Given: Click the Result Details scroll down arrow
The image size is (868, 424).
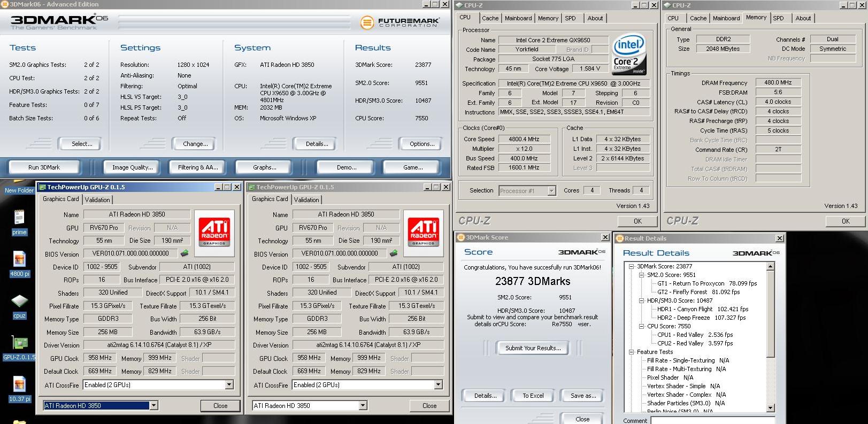Looking at the screenshot, I should pos(771,408).
